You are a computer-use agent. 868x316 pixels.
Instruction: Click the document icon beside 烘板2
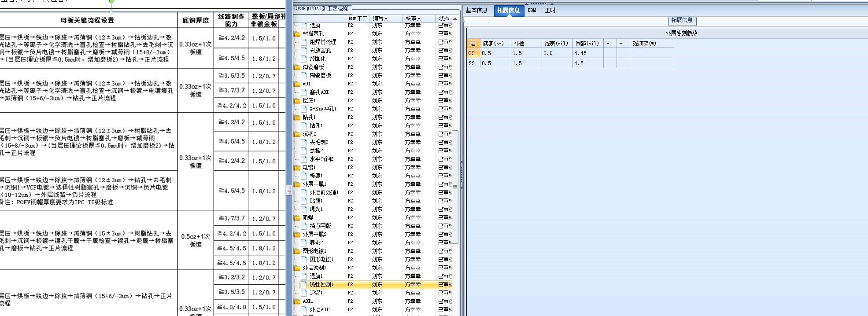(x=304, y=151)
